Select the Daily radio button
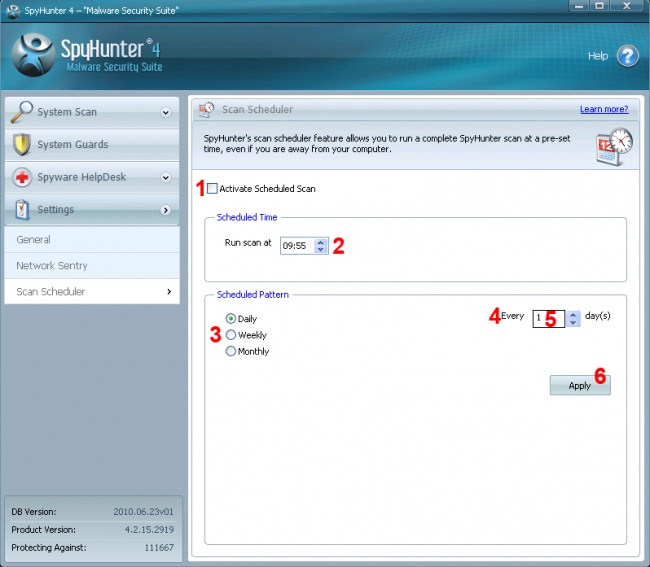This screenshot has height=567, width=650. [231, 319]
